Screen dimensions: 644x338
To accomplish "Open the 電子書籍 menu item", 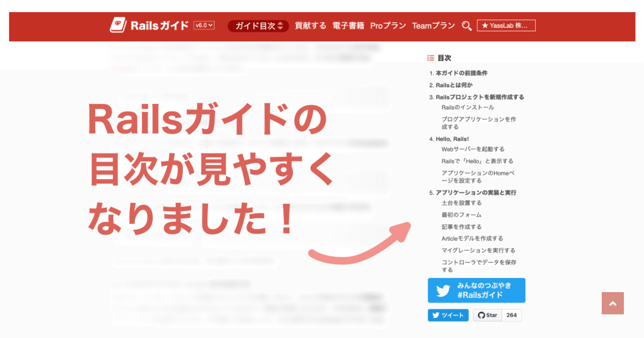I will click(348, 25).
